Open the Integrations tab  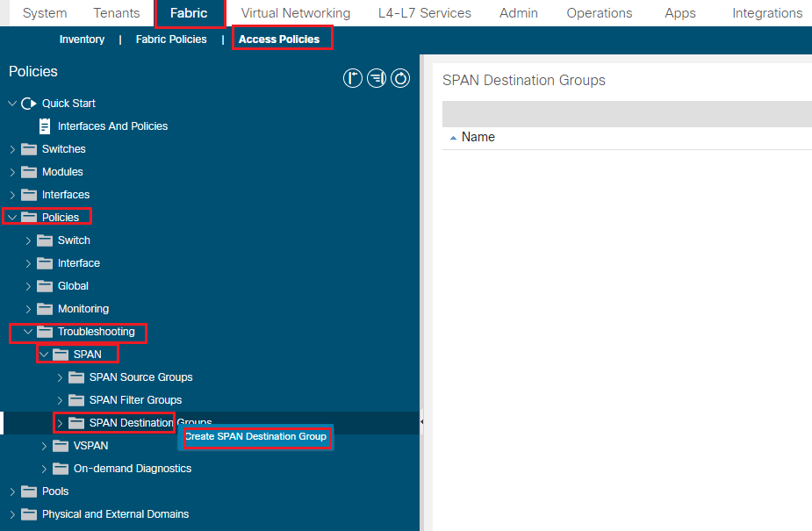point(767,13)
